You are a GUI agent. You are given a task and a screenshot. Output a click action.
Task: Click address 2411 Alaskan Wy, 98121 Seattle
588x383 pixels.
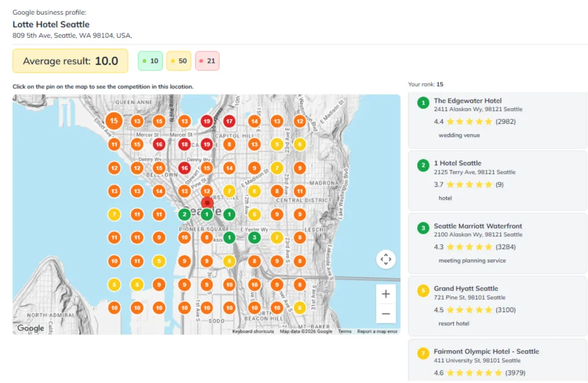pos(478,109)
